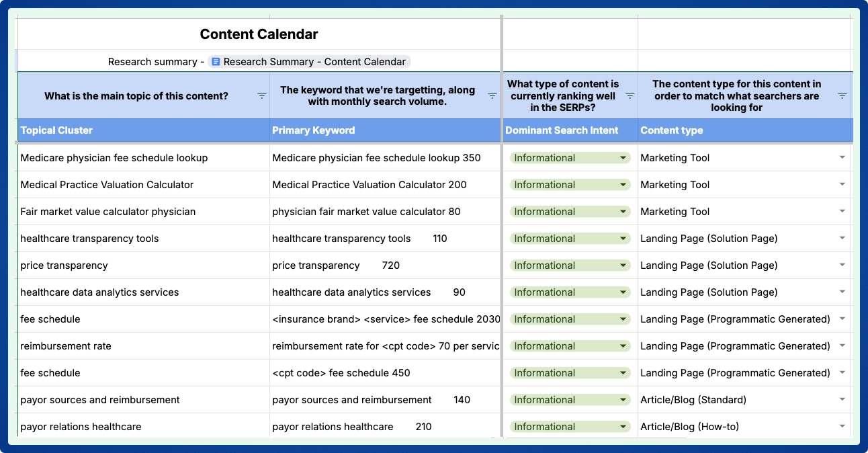Filter the Primary Keyword column
868x453 pixels.
click(x=492, y=96)
